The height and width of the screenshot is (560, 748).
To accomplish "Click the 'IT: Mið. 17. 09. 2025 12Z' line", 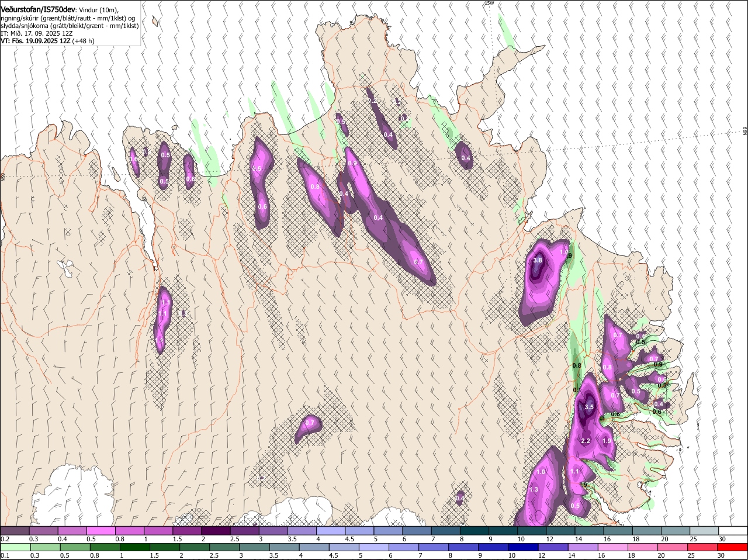I will 37,33.
